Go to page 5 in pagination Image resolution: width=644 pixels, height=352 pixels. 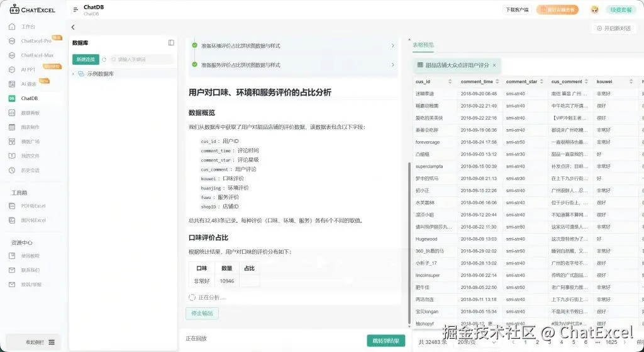(574, 342)
